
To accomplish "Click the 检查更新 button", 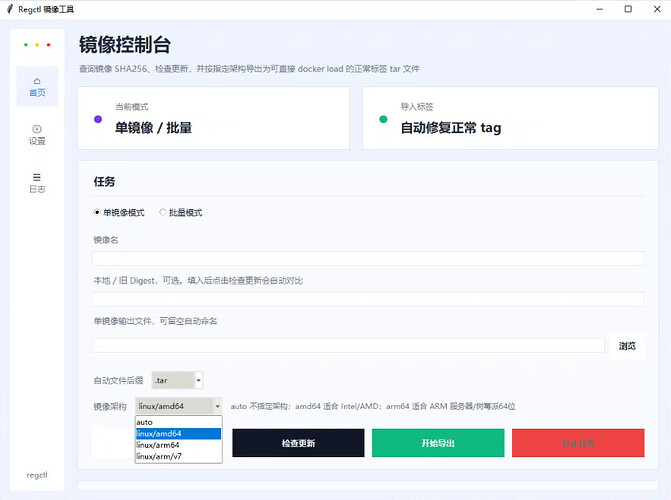I will click(298, 443).
